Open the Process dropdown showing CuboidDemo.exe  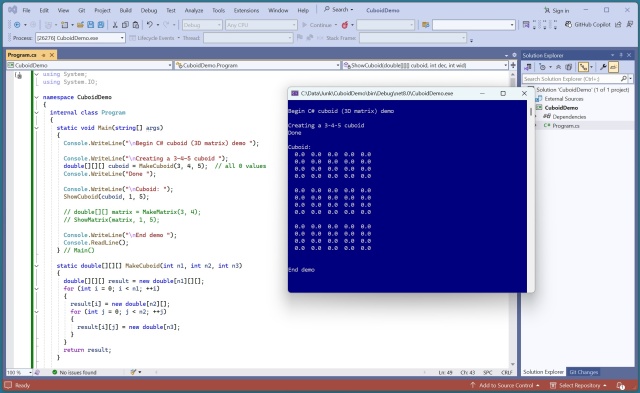(x=80, y=38)
